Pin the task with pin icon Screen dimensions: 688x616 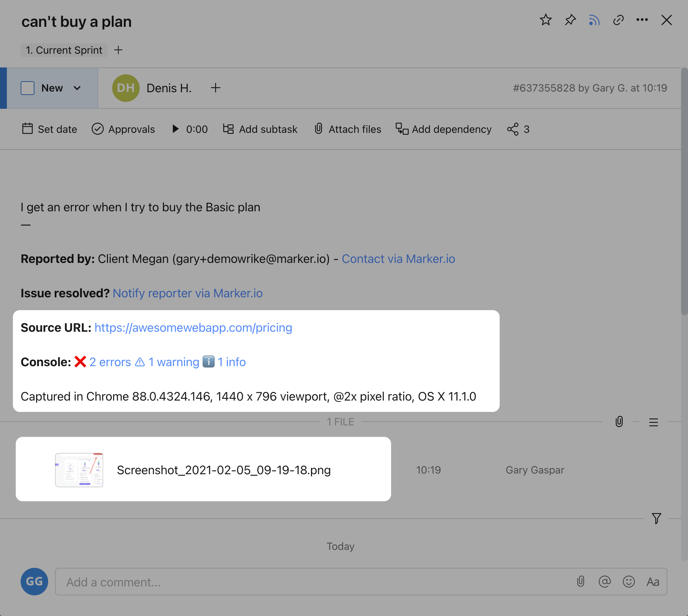(570, 20)
